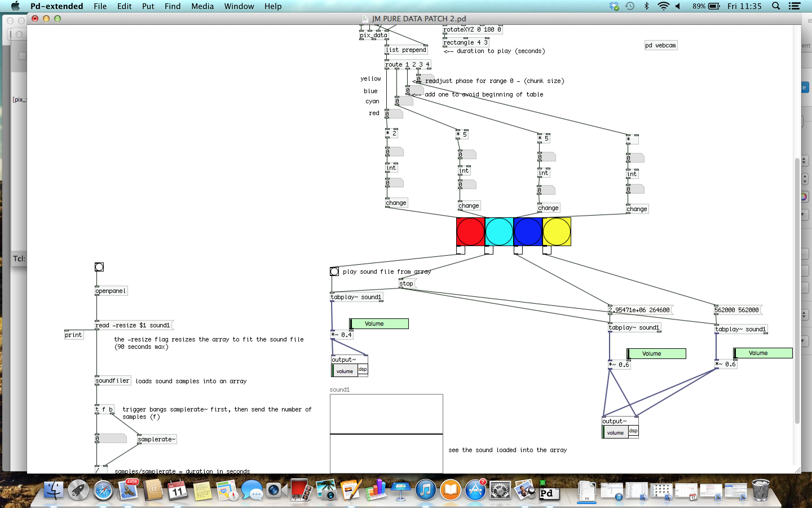Toggle the box beneath the red bang
The width and height of the screenshot is (812, 508).
(x=461, y=250)
